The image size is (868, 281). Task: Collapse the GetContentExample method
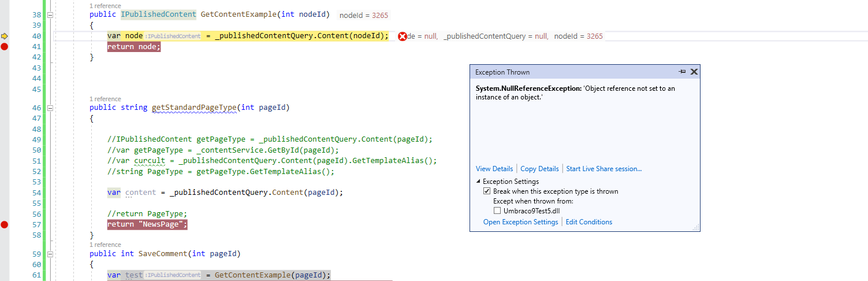point(50,14)
